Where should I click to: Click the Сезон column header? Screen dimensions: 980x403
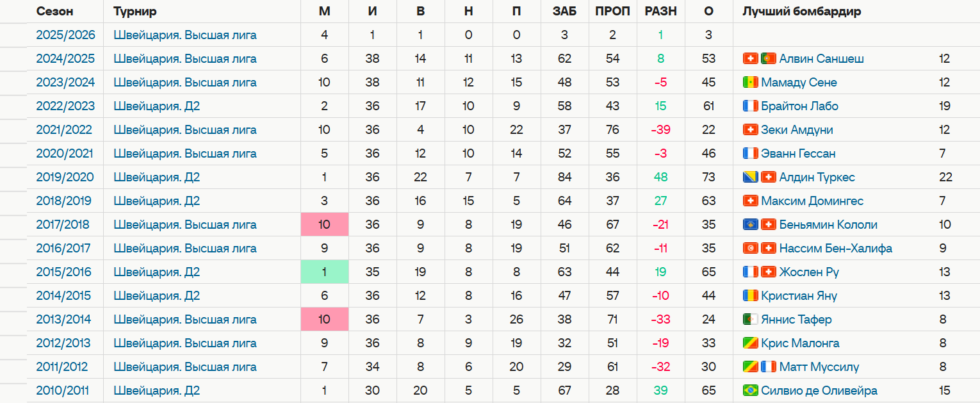(x=54, y=12)
